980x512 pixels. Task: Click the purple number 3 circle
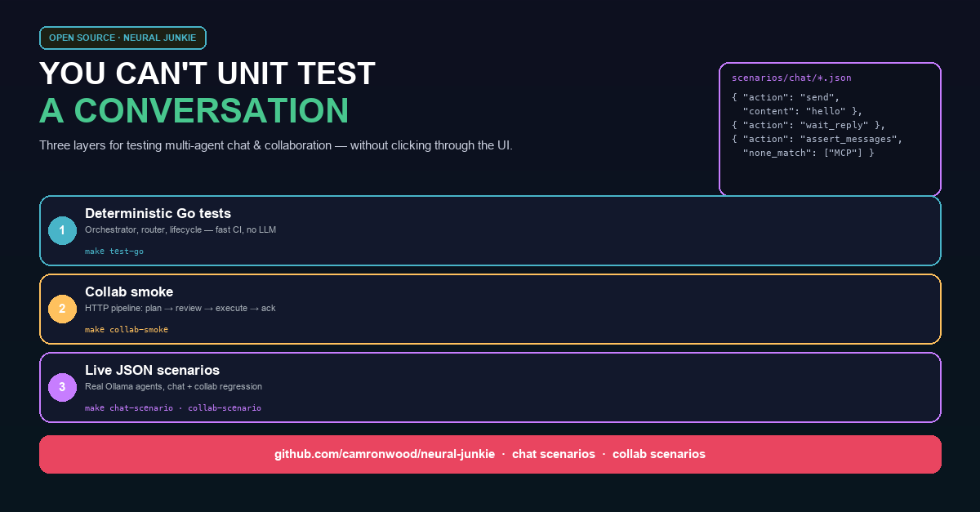(x=62, y=387)
